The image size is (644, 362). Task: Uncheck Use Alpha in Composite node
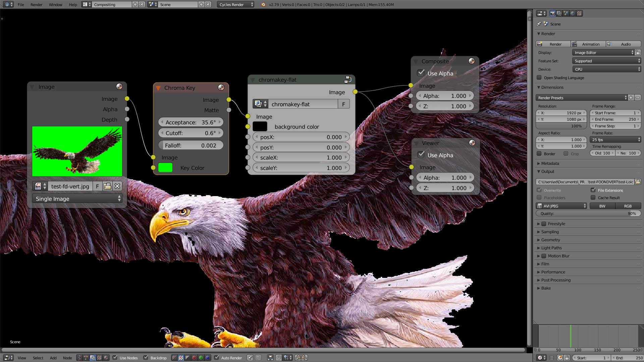421,73
